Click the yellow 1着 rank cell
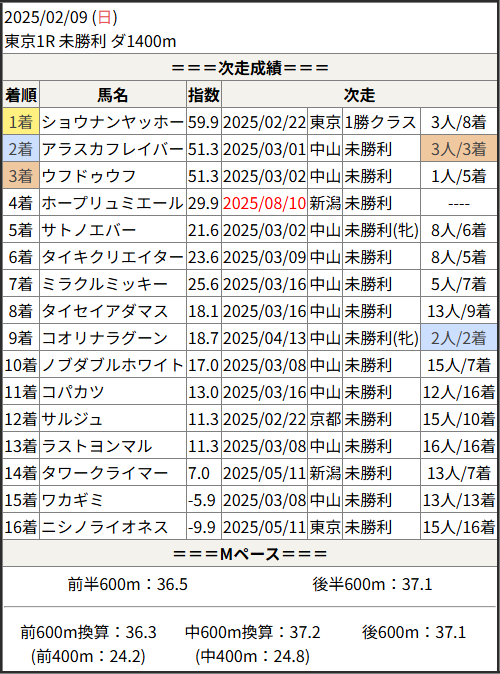 21,122
